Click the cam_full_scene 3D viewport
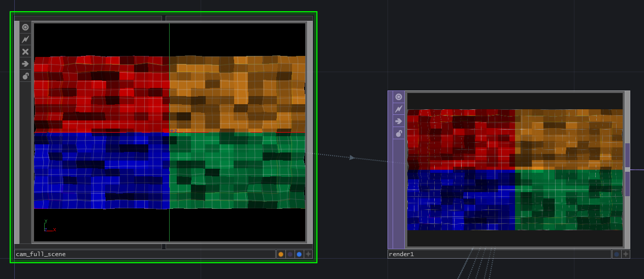Image resolution: width=644 pixels, height=279 pixels. click(x=170, y=132)
